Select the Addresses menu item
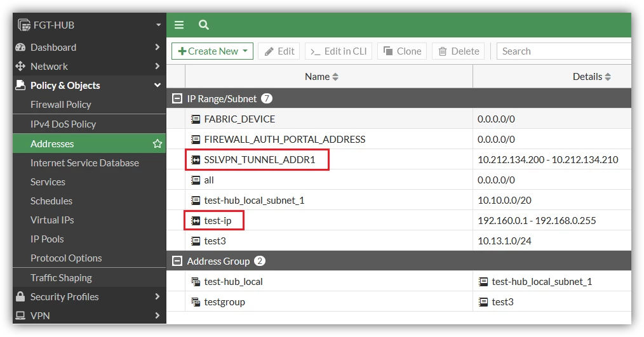 [x=89, y=143]
